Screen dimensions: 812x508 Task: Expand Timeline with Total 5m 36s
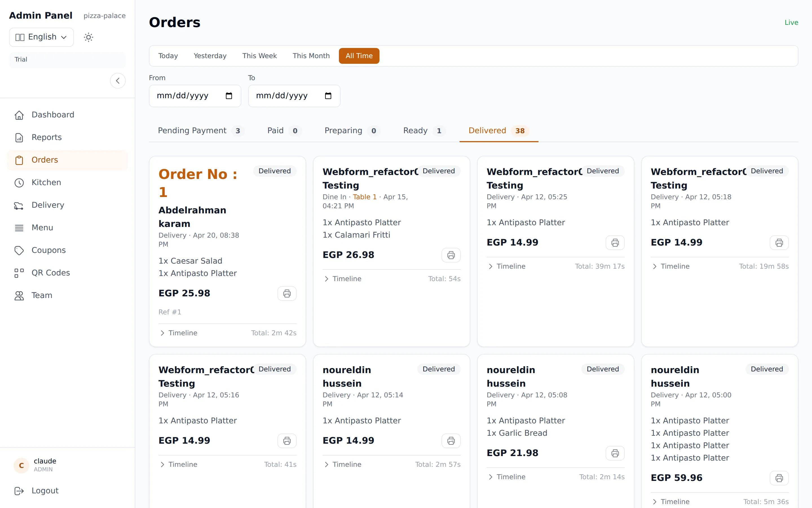[671, 502]
